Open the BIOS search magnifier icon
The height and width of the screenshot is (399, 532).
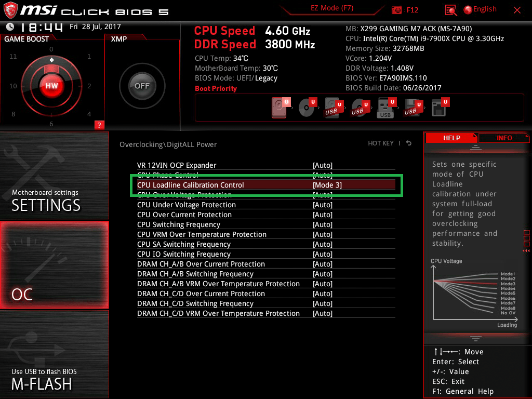point(450,10)
